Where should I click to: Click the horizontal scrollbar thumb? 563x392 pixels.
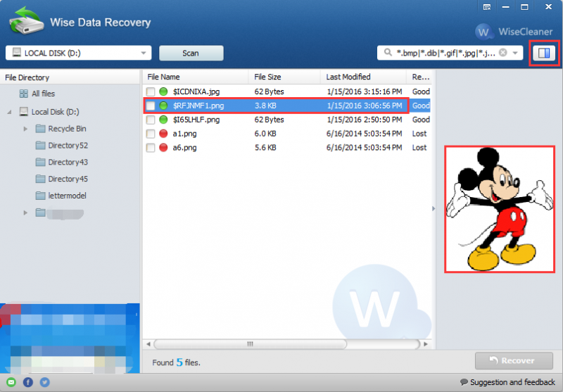click(x=251, y=344)
